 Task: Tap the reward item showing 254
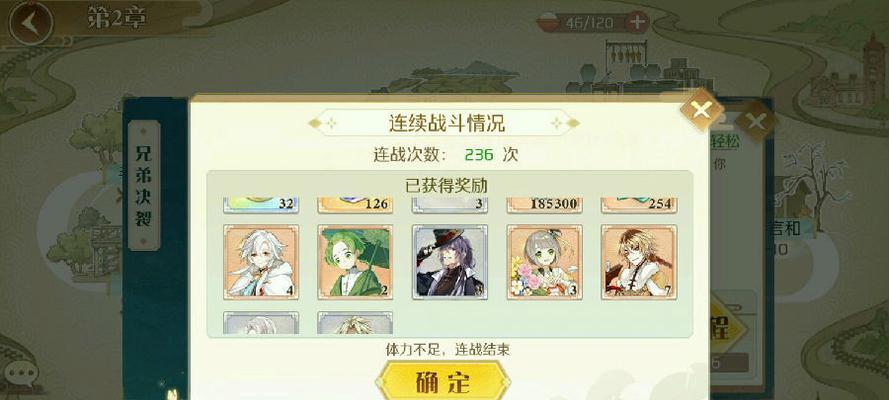pos(639,205)
